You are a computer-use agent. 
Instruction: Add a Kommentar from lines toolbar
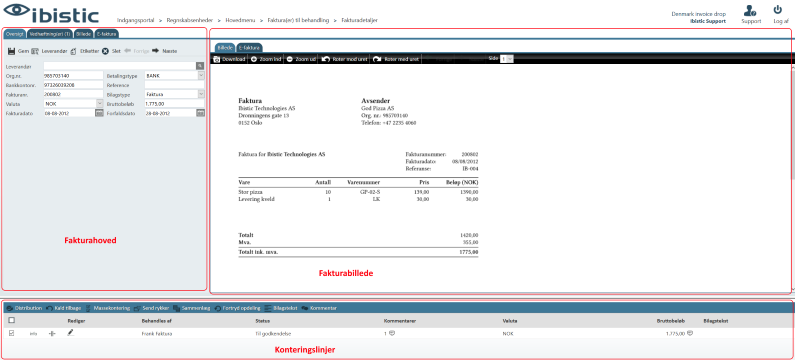point(319,308)
